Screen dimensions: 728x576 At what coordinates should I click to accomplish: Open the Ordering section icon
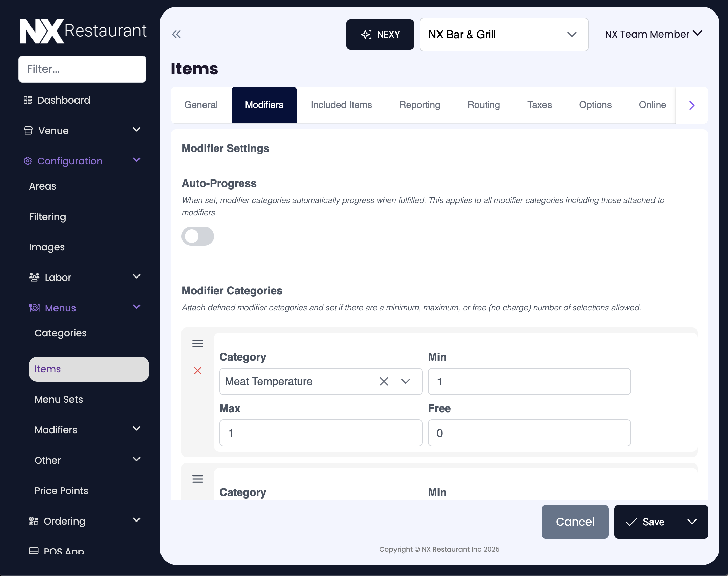click(33, 521)
